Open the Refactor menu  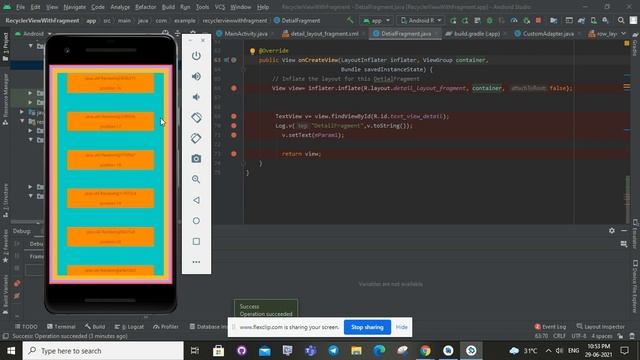click(146, 7)
